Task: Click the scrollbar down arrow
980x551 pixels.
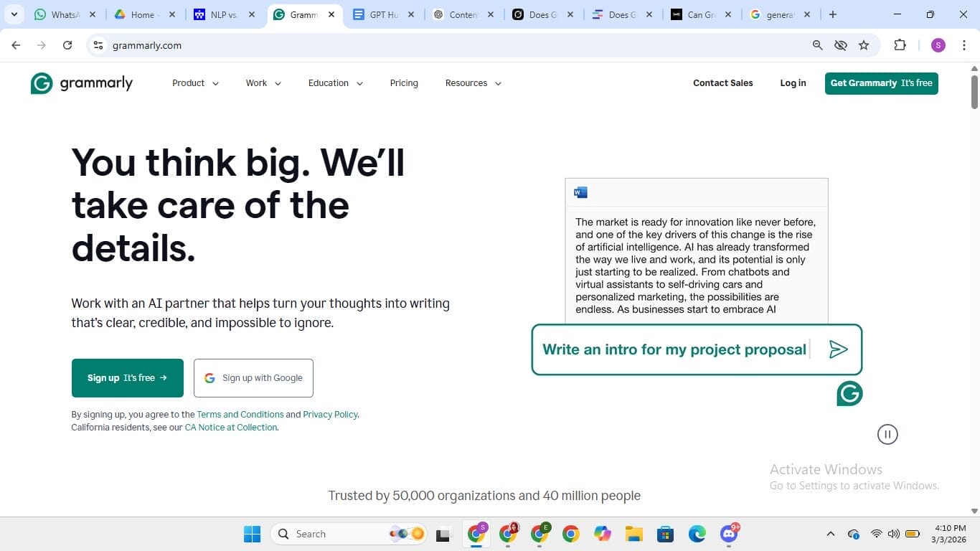Action: point(974,511)
